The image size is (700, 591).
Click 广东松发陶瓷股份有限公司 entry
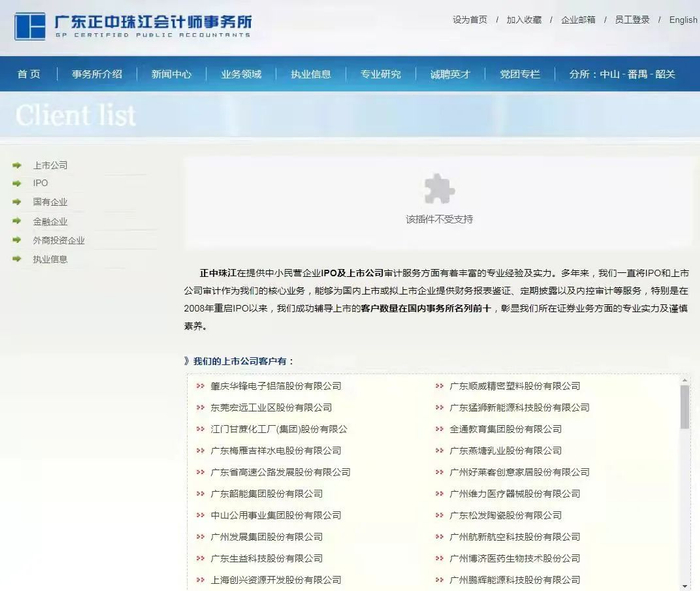pyautogui.click(x=505, y=515)
